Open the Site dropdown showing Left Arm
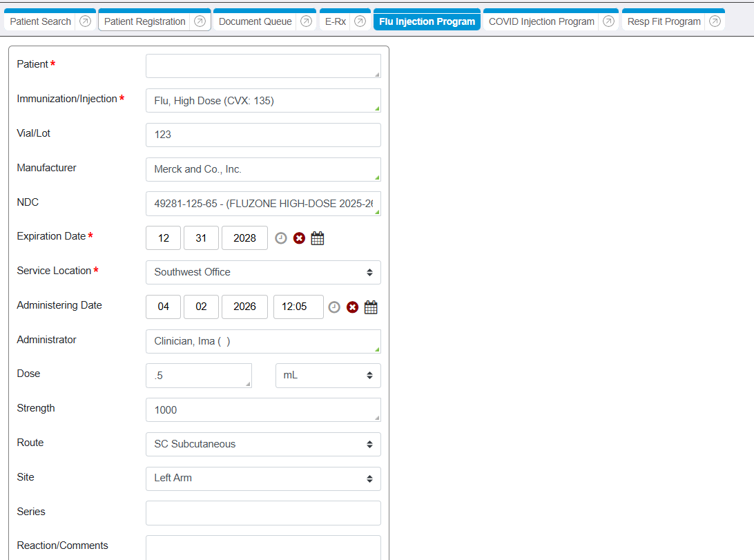The height and width of the screenshot is (560, 754). tap(263, 479)
